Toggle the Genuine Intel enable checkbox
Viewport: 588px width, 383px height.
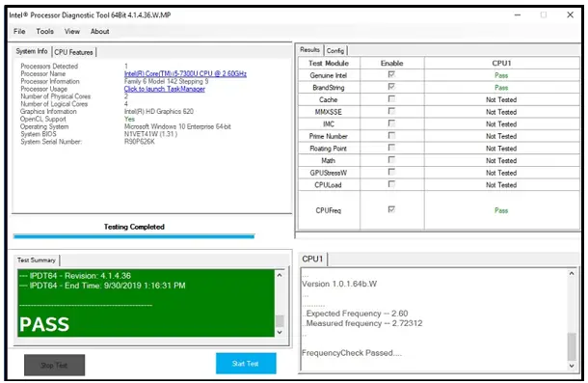(x=391, y=74)
